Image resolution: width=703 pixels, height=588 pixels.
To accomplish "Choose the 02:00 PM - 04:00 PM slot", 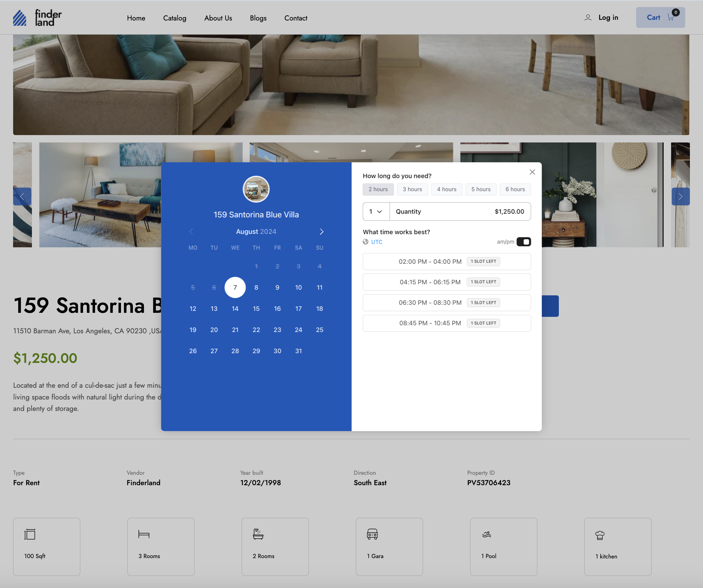I will (x=447, y=261).
